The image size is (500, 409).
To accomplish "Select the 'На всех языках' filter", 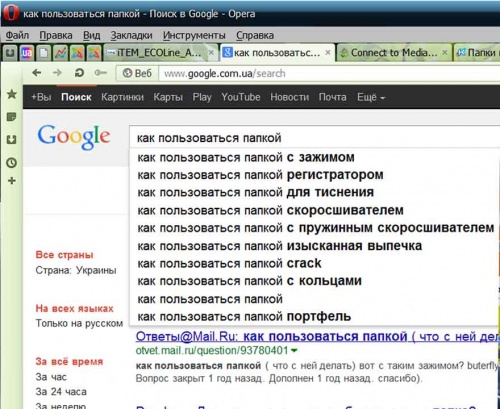I will click(74, 308).
